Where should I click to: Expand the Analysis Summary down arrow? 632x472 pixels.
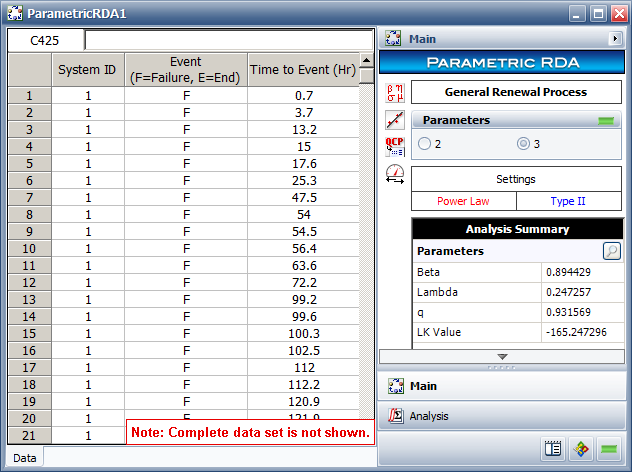point(502,356)
